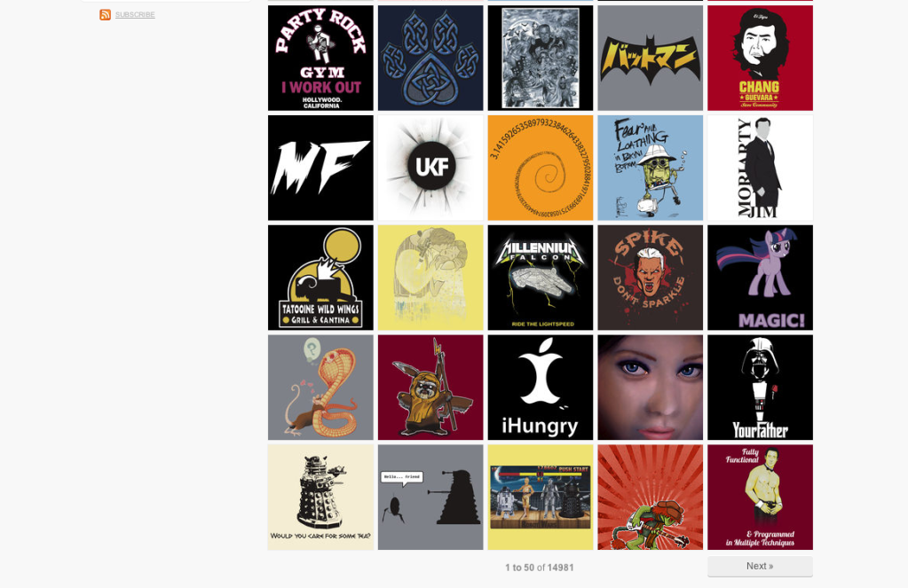This screenshot has width=908, height=588.
Task: Open the Jim Moriarty silhouette design
Action: (x=760, y=168)
